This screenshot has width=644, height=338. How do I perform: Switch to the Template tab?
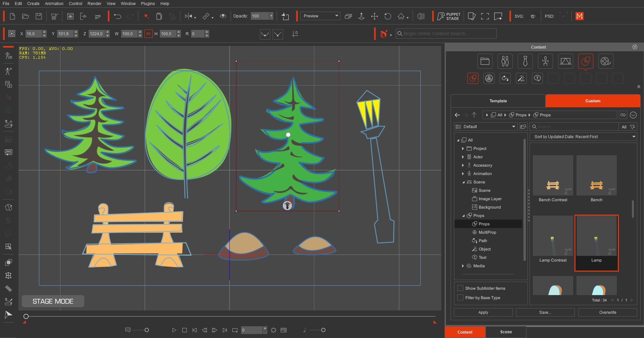[498, 101]
